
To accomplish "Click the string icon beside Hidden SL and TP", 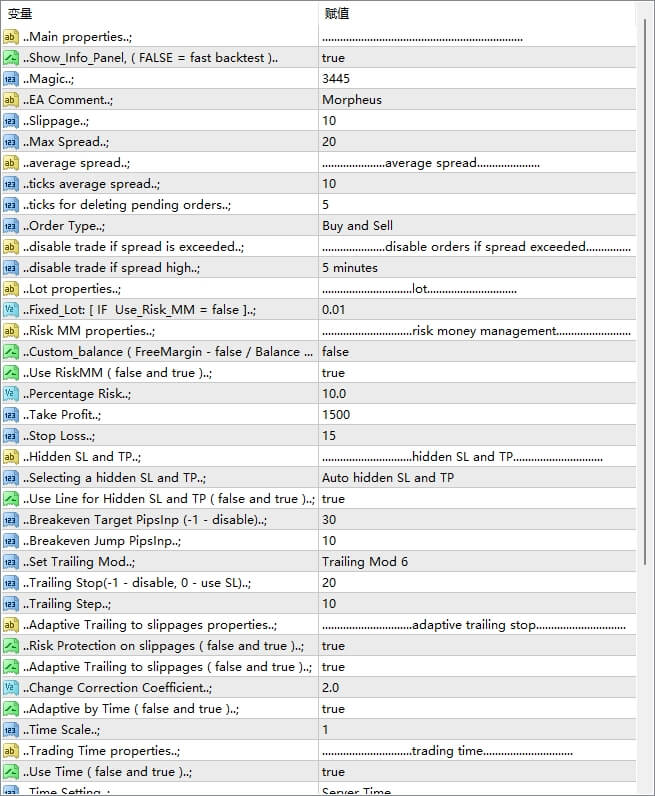I will [11, 457].
